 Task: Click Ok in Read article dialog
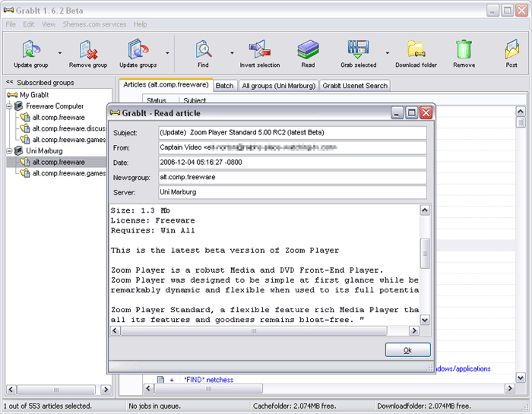408,350
